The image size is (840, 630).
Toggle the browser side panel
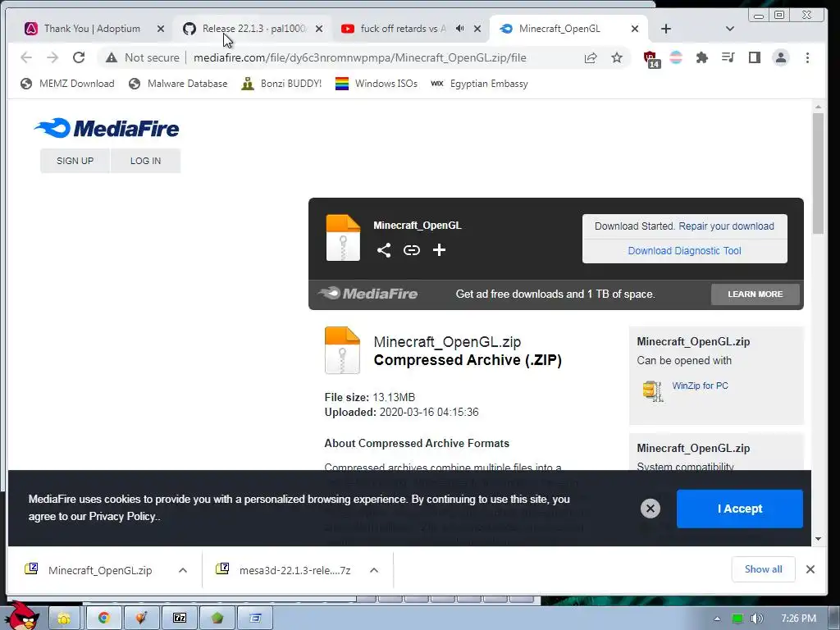pyautogui.click(x=755, y=58)
